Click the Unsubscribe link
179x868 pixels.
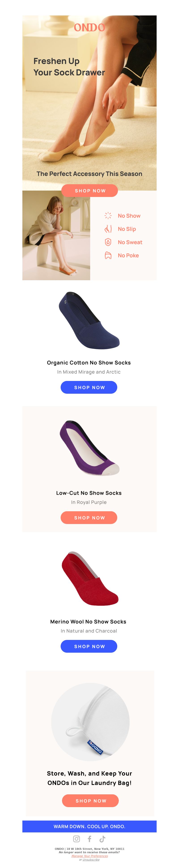pos(91,859)
